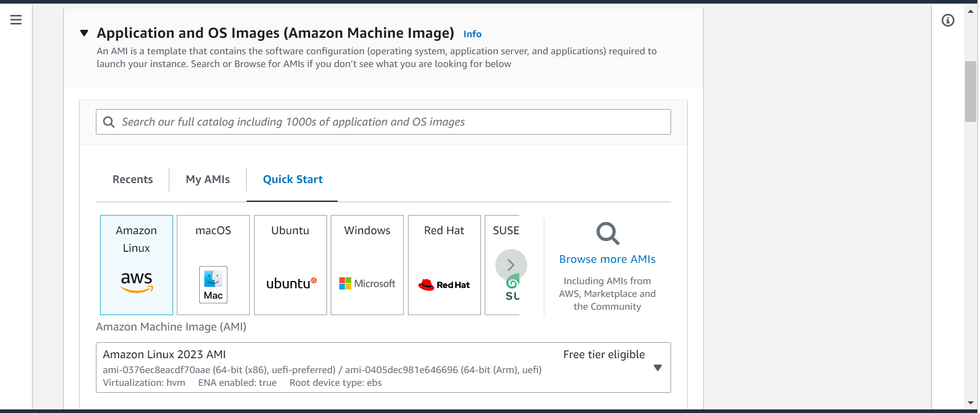Click the Root device type: ebs text
The height and width of the screenshot is (413, 980).
pos(336,383)
